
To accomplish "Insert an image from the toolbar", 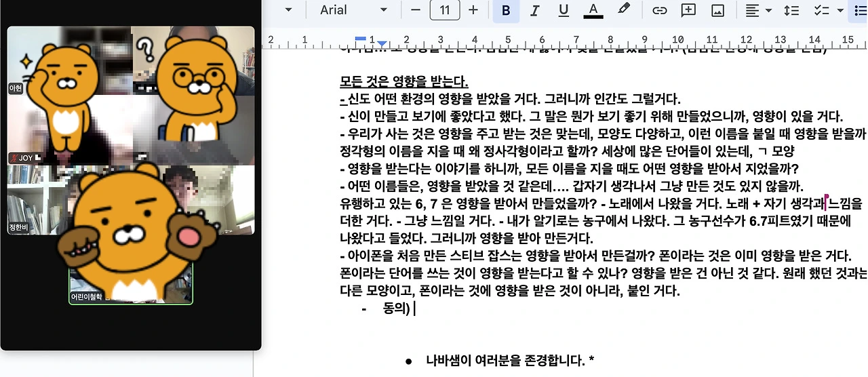I will point(717,10).
